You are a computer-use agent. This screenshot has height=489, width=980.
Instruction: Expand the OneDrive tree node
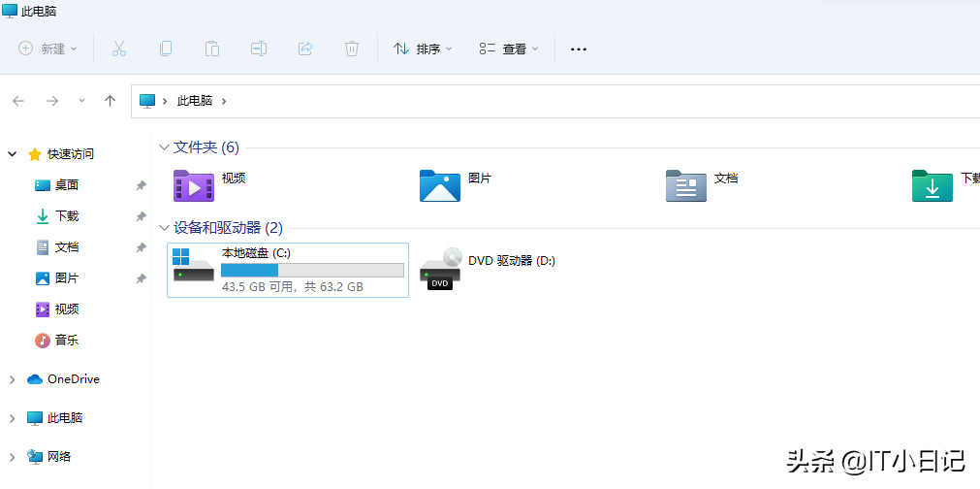(x=12, y=379)
